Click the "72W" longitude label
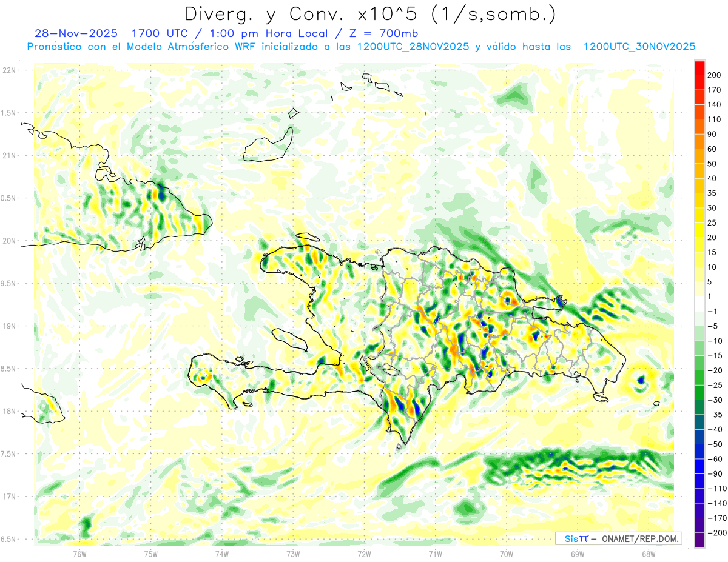The height and width of the screenshot is (562, 728). [x=364, y=554]
